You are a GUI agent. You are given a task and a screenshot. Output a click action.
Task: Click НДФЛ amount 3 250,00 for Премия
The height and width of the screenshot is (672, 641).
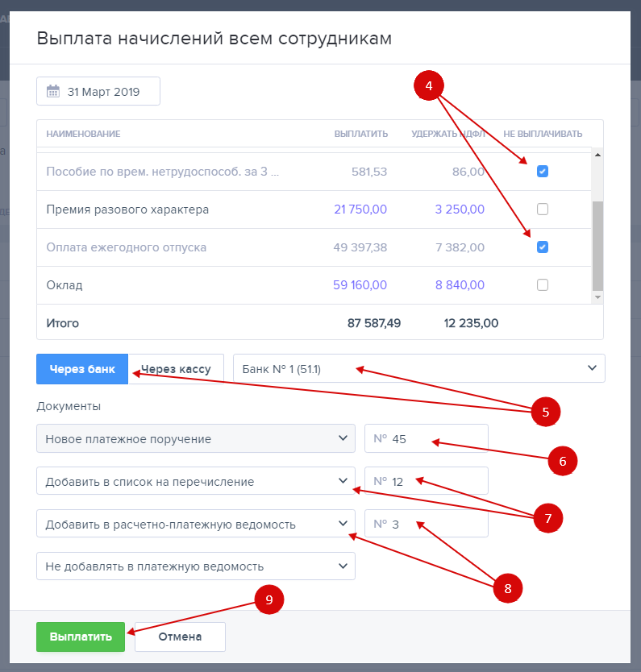click(460, 209)
